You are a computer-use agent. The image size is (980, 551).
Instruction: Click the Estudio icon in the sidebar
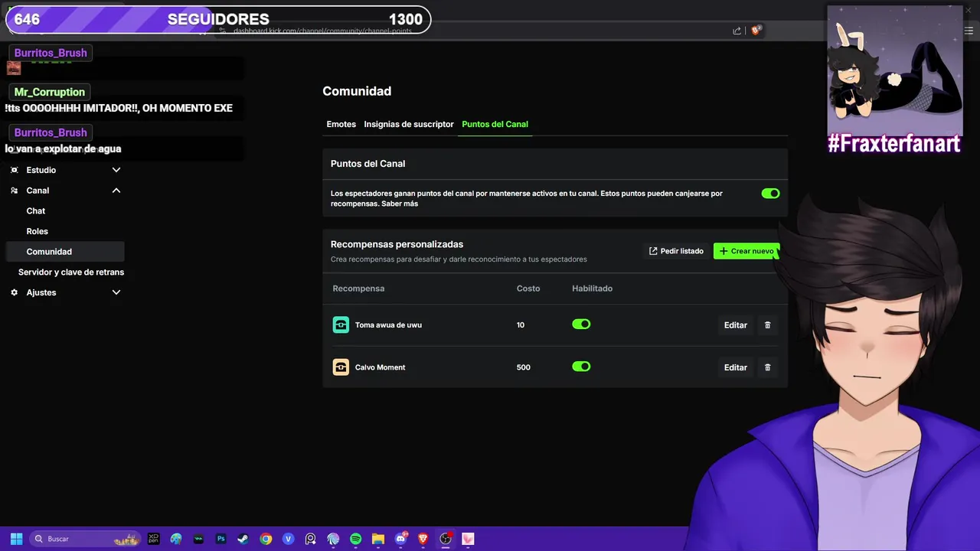14,170
